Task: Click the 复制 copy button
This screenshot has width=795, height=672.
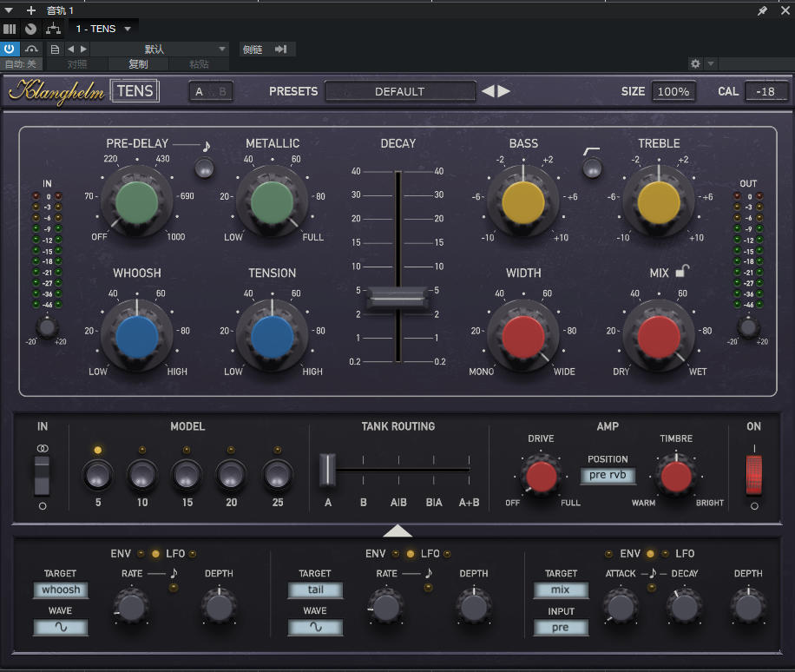Action: [x=138, y=64]
